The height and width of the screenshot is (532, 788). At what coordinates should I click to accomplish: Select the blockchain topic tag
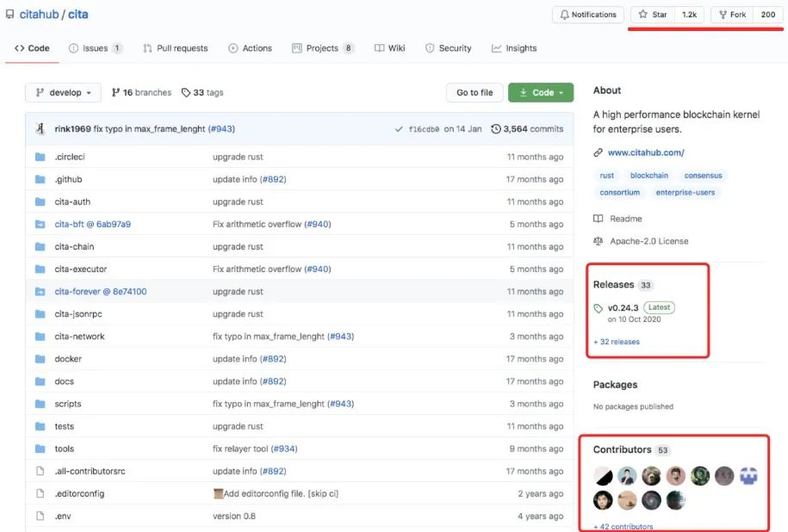649,176
